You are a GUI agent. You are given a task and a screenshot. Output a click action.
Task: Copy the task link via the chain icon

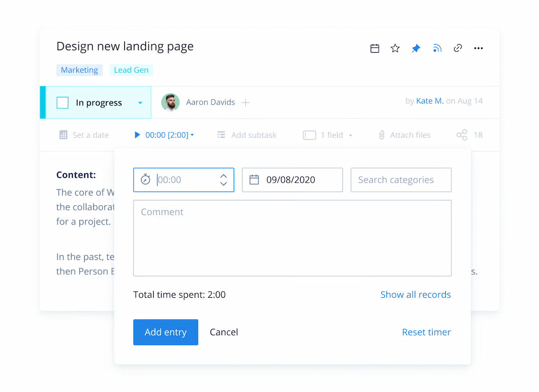click(x=457, y=48)
